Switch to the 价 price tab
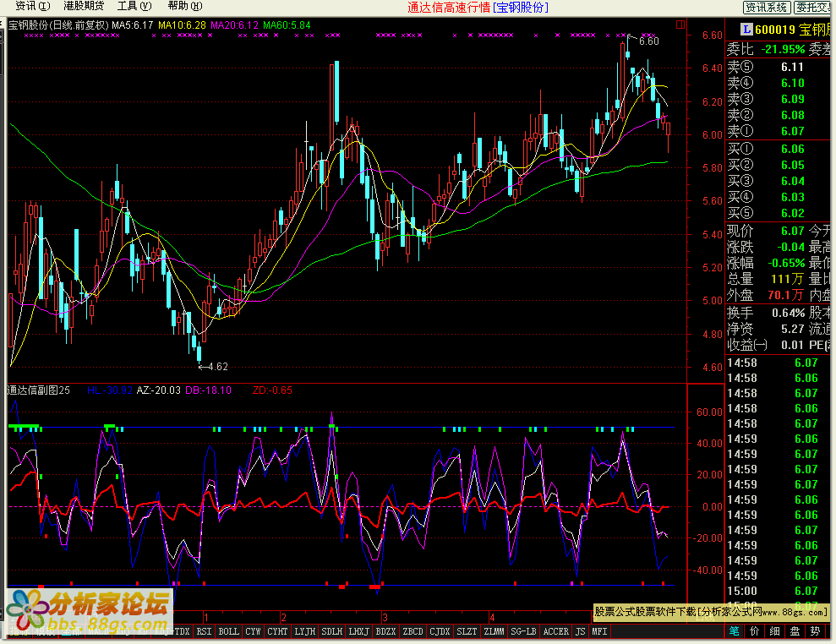Image resolution: width=836 pixels, height=644 pixels. pyautogui.click(x=754, y=631)
